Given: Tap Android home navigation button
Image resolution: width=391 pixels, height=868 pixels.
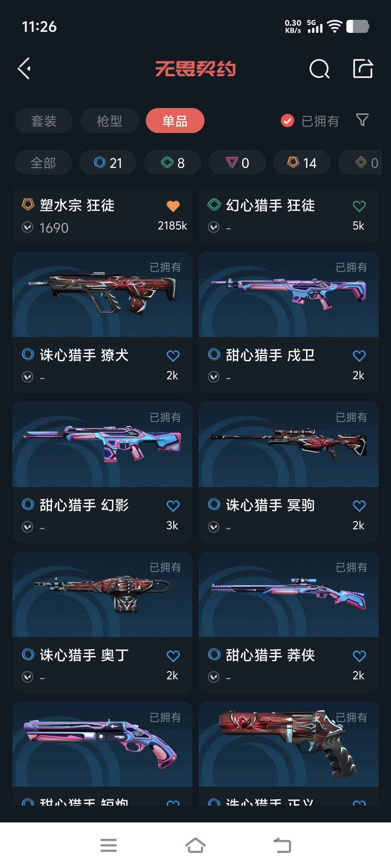Looking at the screenshot, I should pyautogui.click(x=195, y=846).
